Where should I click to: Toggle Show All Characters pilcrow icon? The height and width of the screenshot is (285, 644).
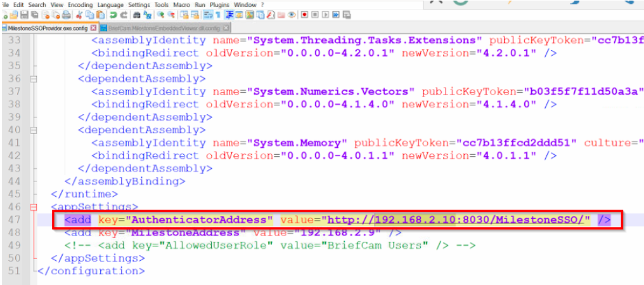[218, 14]
